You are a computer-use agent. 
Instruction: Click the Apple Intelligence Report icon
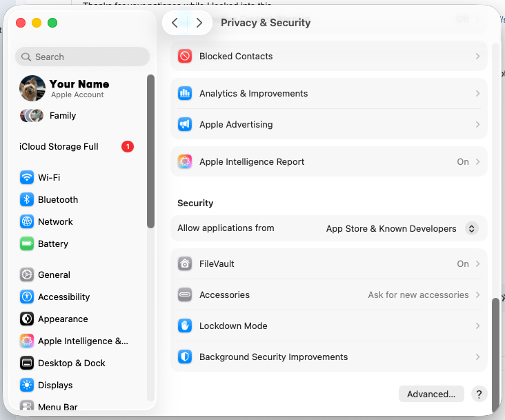185,161
